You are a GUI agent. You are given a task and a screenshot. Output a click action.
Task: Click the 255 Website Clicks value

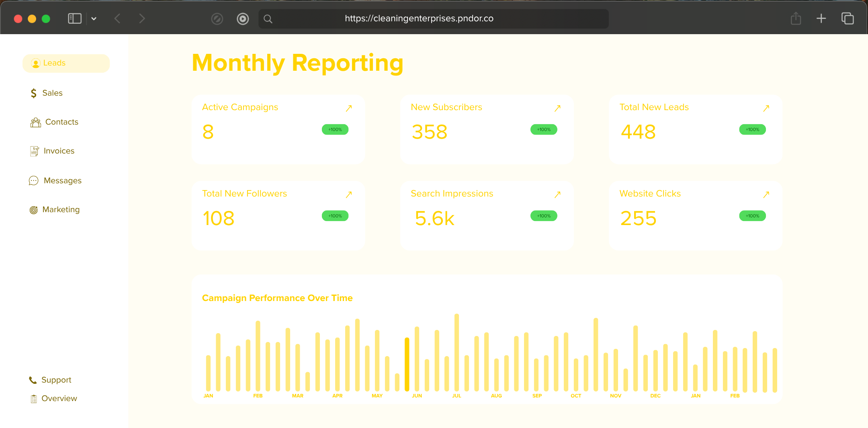pyautogui.click(x=638, y=219)
